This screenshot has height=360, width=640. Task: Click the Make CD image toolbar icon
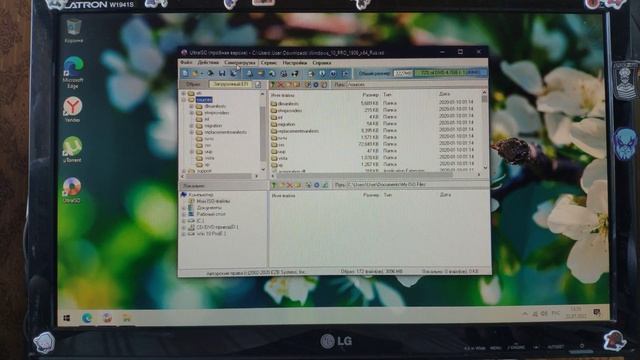[249, 73]
